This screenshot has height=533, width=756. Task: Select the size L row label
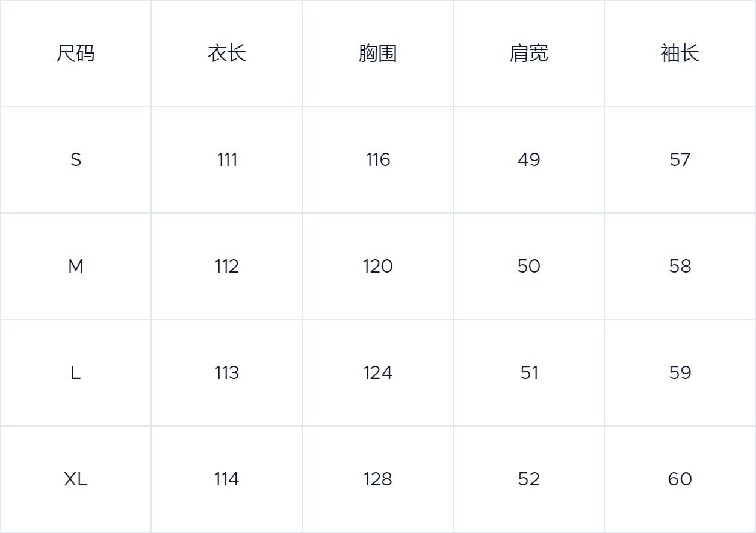tap(76, 373)
